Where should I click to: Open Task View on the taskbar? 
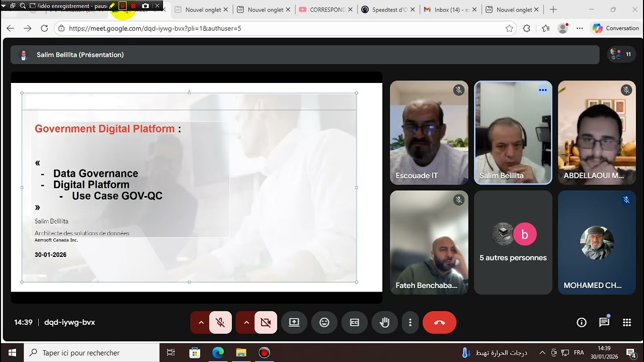171,353
